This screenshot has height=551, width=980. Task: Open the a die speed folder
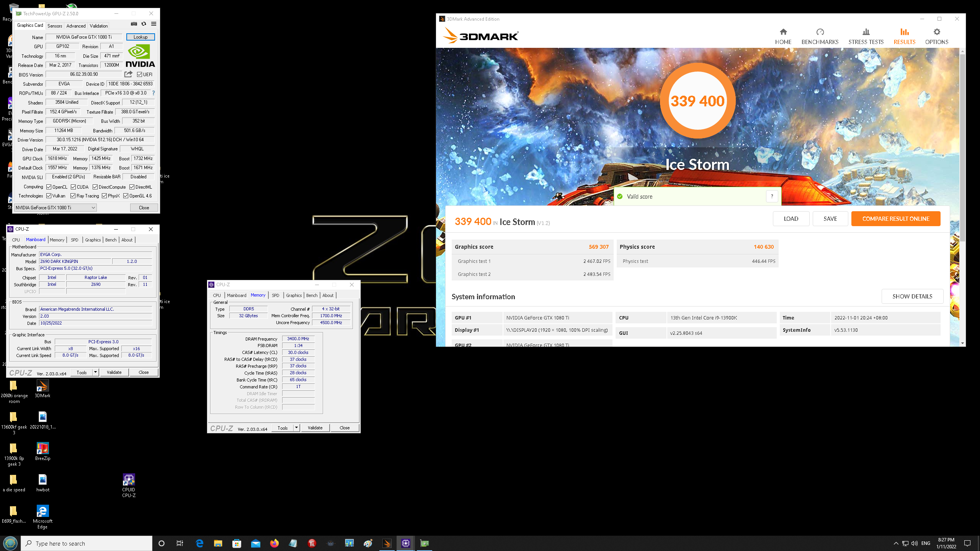click(14, 483)
